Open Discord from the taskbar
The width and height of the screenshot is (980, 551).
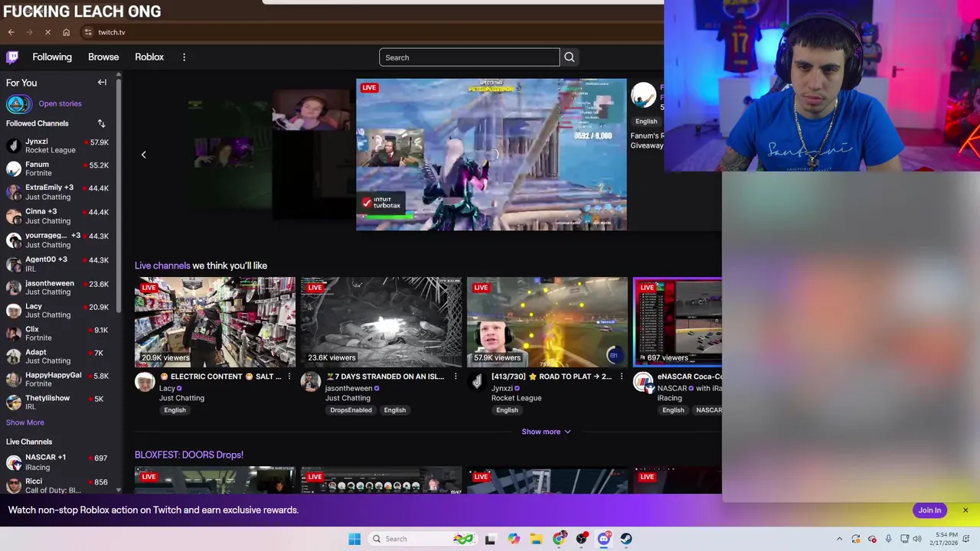tap(604, 539)
